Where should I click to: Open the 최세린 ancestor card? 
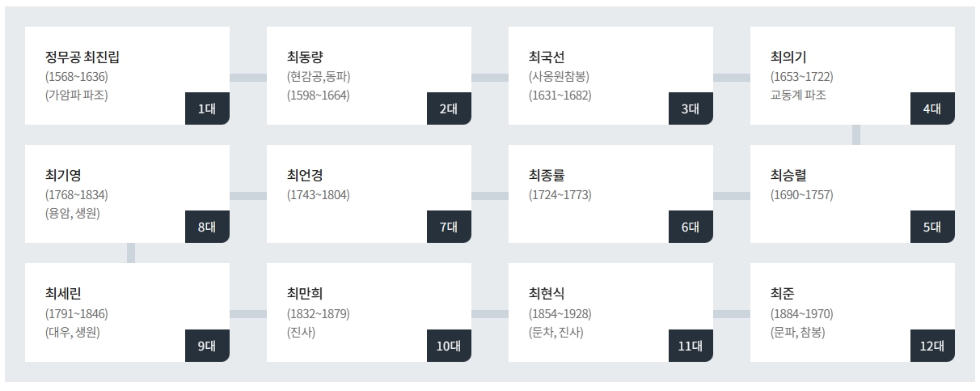point(127,312)
